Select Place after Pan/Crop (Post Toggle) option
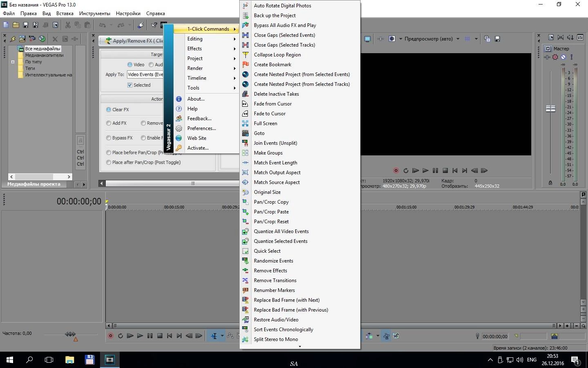Image resolution: width=588 pixels, height=368 pixels. 109,162
